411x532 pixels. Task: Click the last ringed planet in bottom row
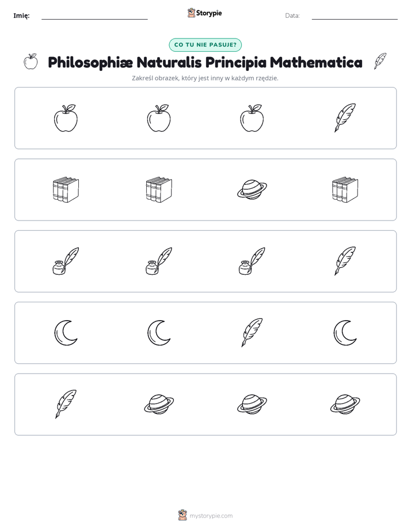click(x=345, y=404)
